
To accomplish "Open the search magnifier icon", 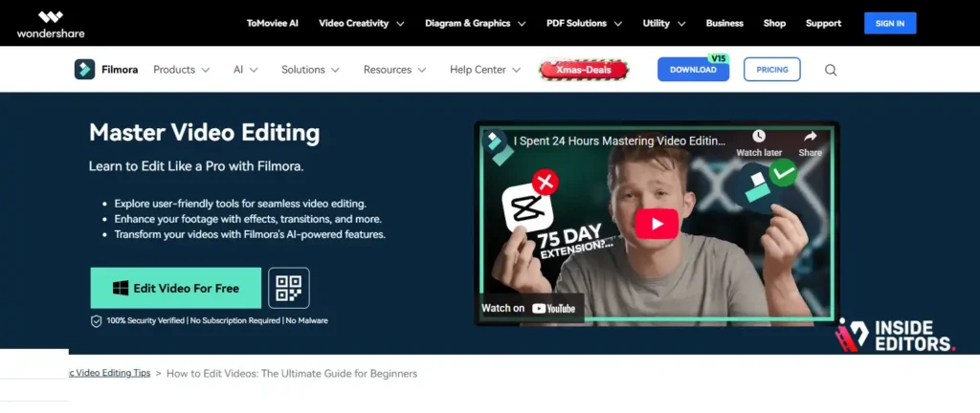I will [x=831, y=70].
